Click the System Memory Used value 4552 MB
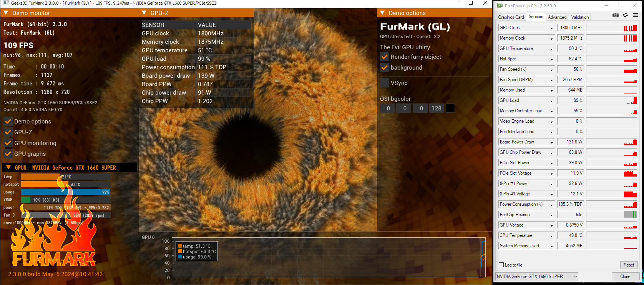 (569, 246)
